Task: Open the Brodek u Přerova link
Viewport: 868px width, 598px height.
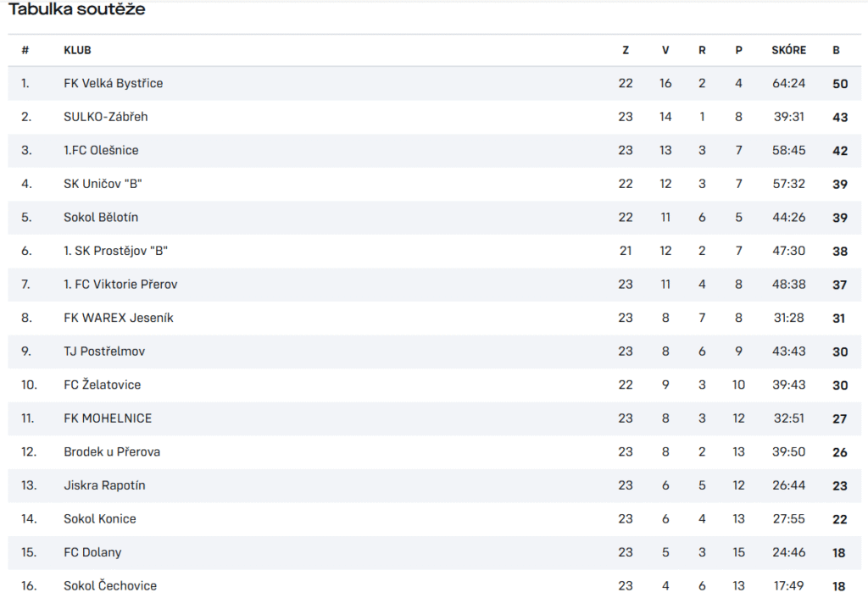Action: tap(112, 452)
